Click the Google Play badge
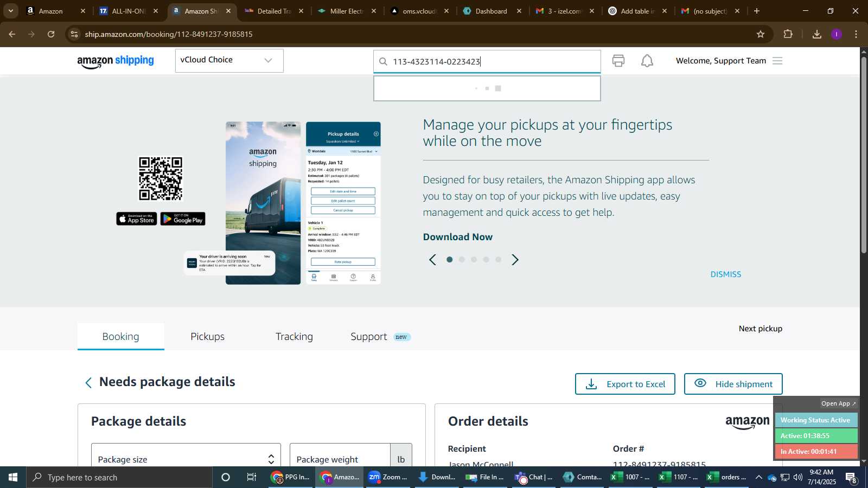The height and width of the screenshot is (488, 868). (x=183, y=219)
